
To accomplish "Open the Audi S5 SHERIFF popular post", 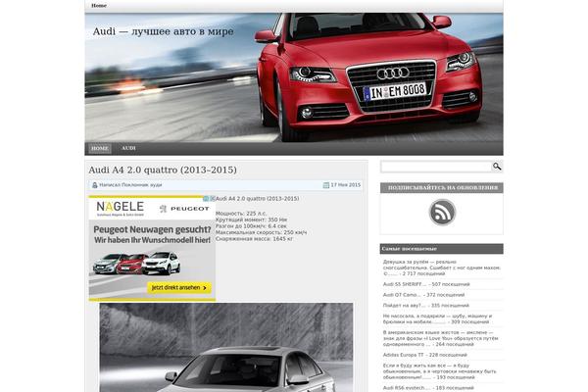I will 405,284.
